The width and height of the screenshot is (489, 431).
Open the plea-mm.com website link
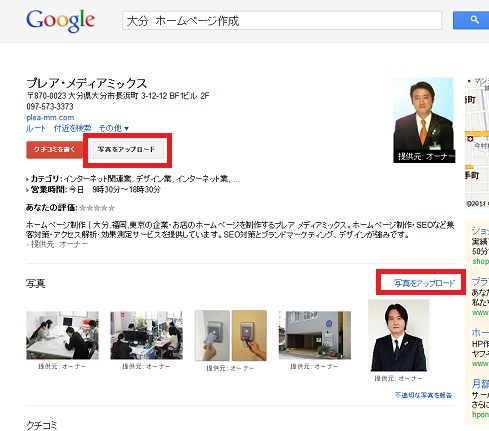coord(50,117)
